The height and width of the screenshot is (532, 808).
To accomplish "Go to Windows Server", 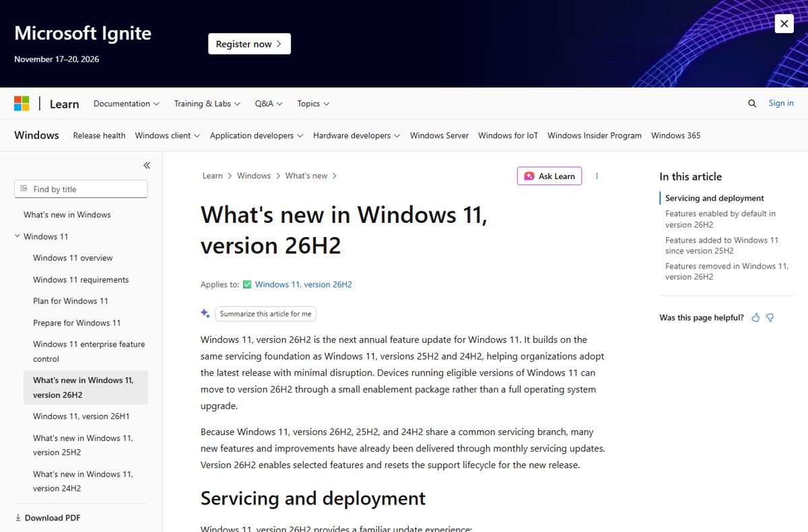I will [439, 135].
